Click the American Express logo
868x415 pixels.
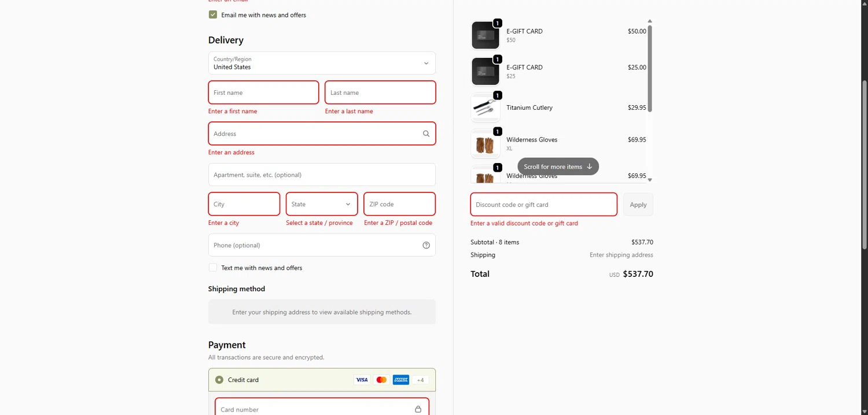point(400,380)
